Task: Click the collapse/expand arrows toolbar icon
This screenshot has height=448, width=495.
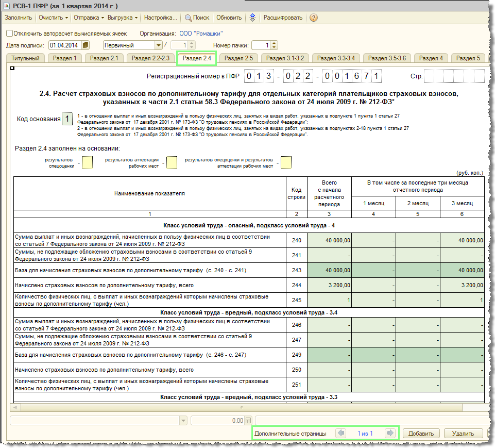Action: [252, 18]
